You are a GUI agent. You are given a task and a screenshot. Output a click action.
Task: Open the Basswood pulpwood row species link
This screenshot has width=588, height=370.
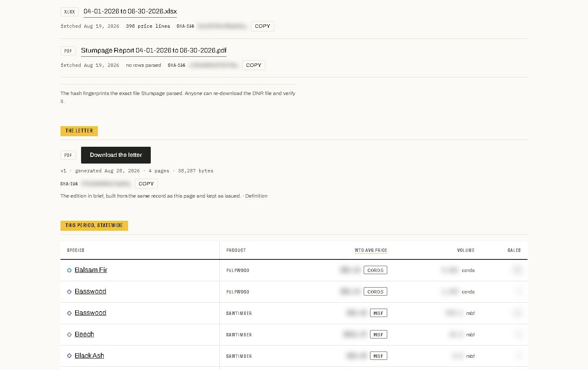[90, 291]
